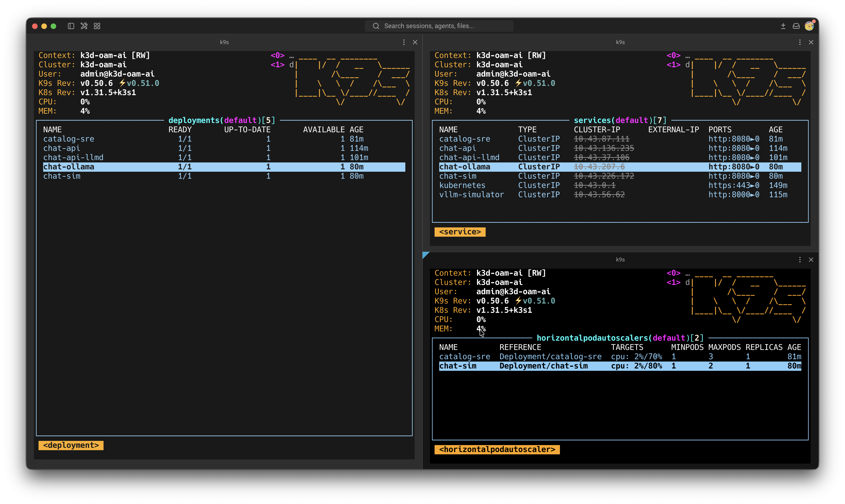Screen dimensions: 845x504
Task: Click the REFERENCE column header
Action: (x=520, y=347)
